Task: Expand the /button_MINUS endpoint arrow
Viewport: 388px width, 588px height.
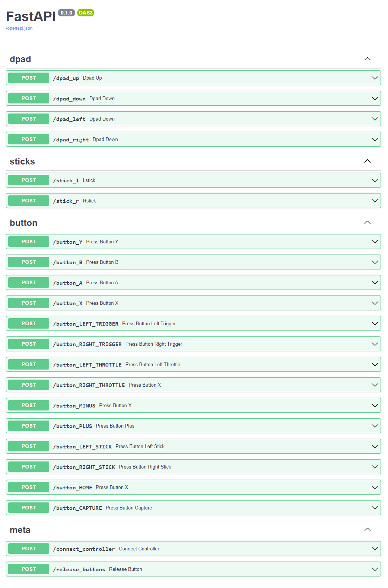Action: (375, 405)
